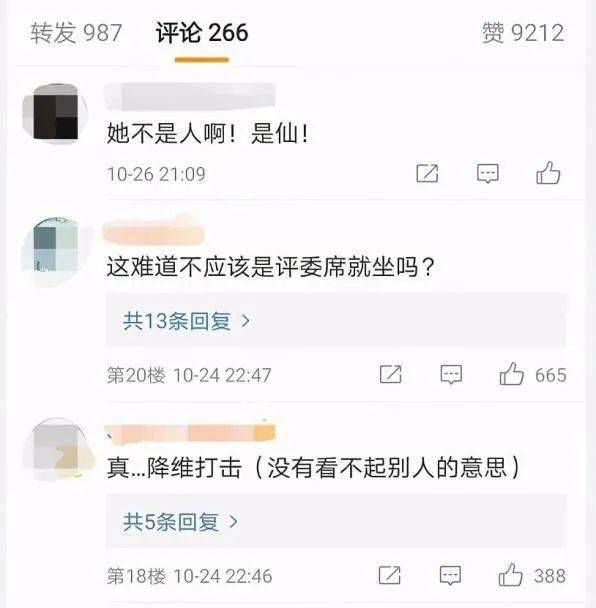Open avatar of first commenter

click(x=55, y=113)
